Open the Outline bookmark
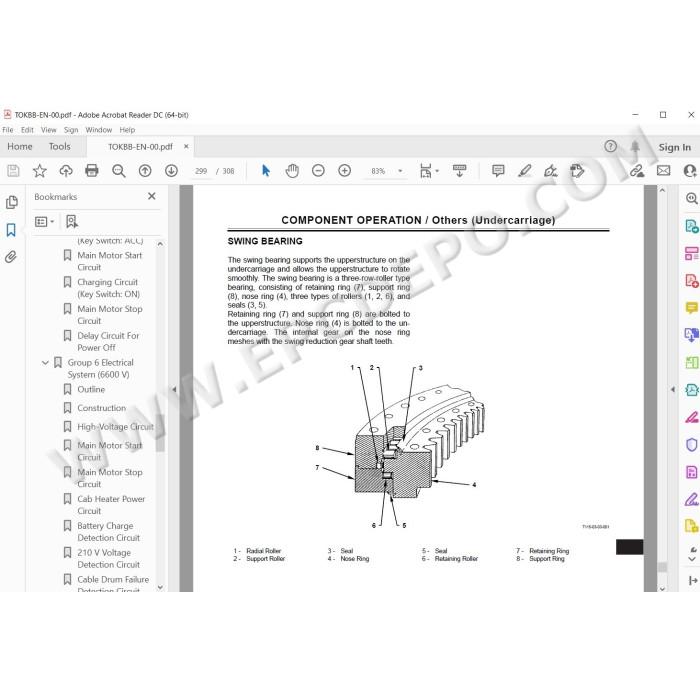 (91, 389)
